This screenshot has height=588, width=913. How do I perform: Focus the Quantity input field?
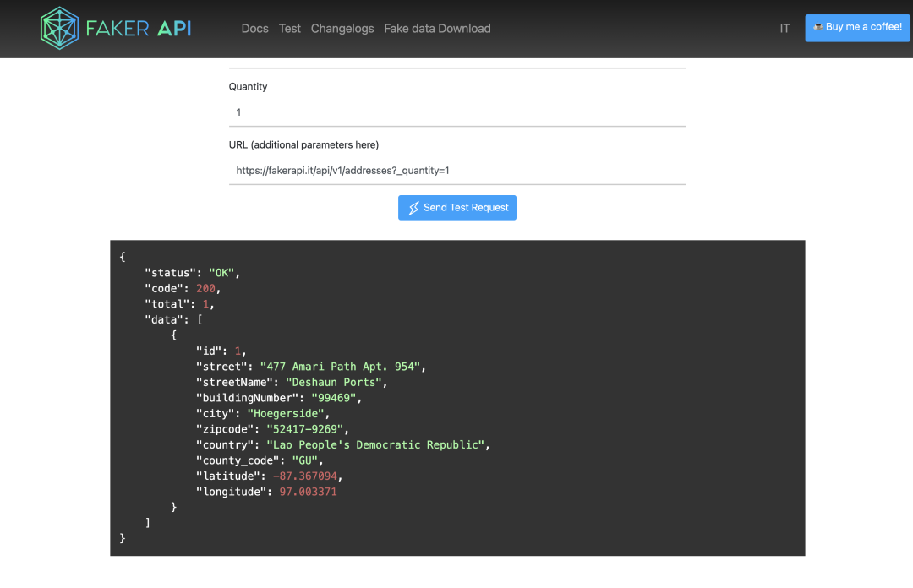[457, 112]
